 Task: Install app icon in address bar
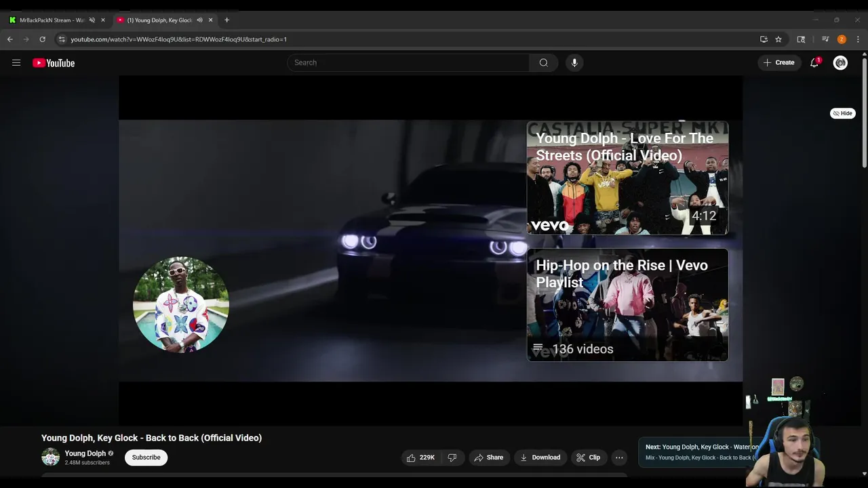pyautogui.click(x=764, y=39)
